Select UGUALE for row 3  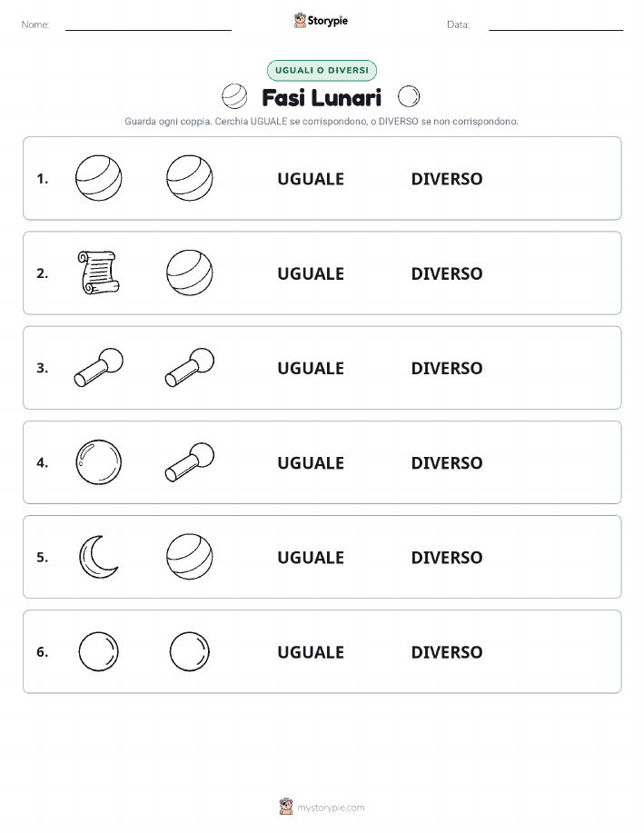pos(311,368)
